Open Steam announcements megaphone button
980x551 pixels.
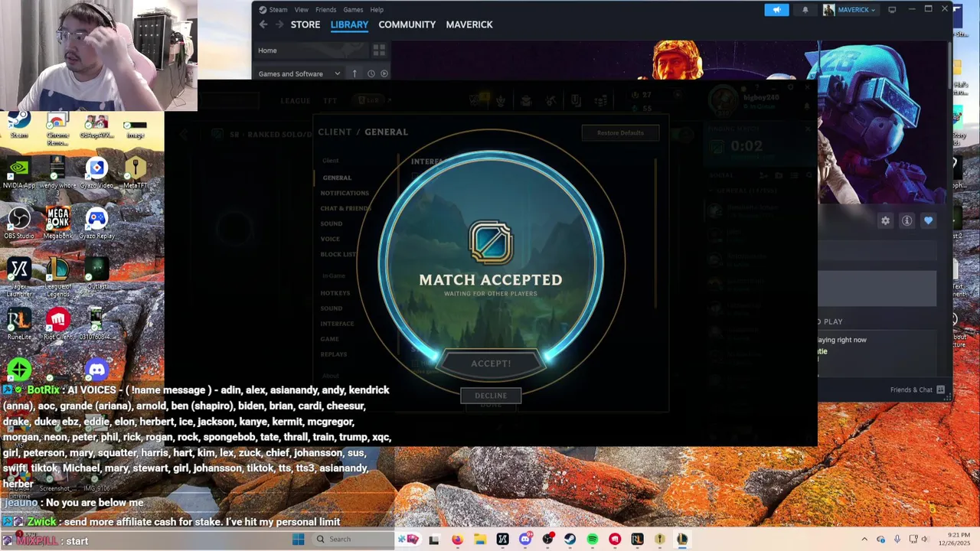point(776,10)
